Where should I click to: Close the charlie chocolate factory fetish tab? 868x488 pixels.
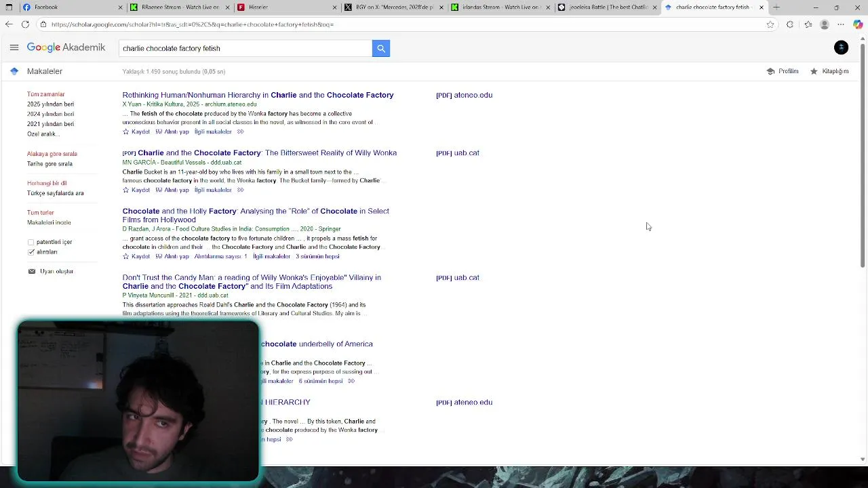pyautogui.click(x=762, y=7)
